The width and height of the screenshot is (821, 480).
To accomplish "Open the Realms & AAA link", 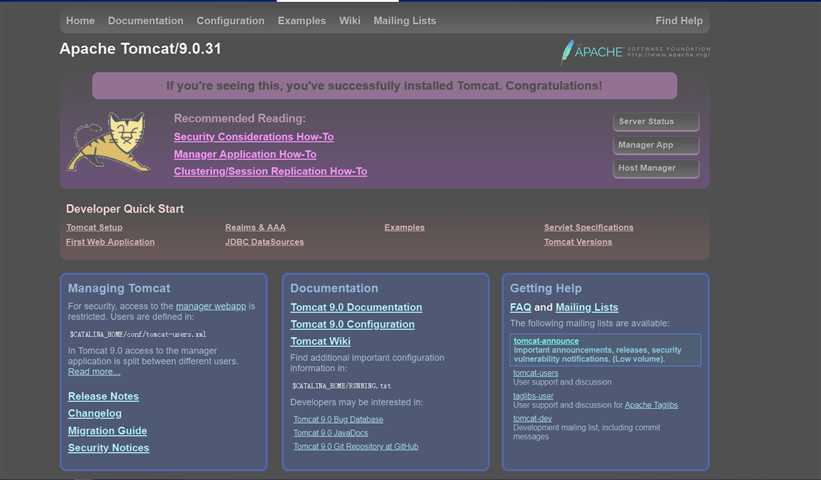I will [x=256, y=228].
